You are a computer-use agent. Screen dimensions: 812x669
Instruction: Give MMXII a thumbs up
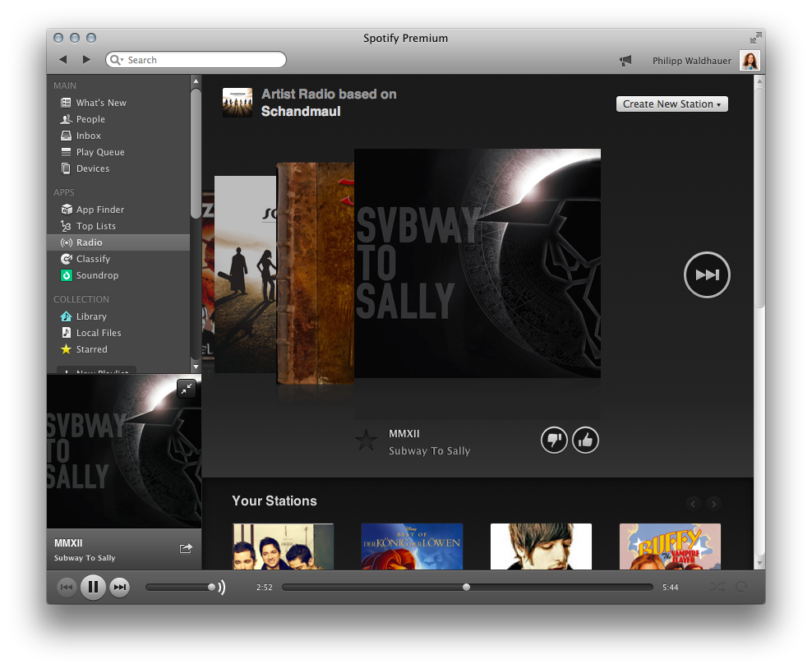[585, 440]
